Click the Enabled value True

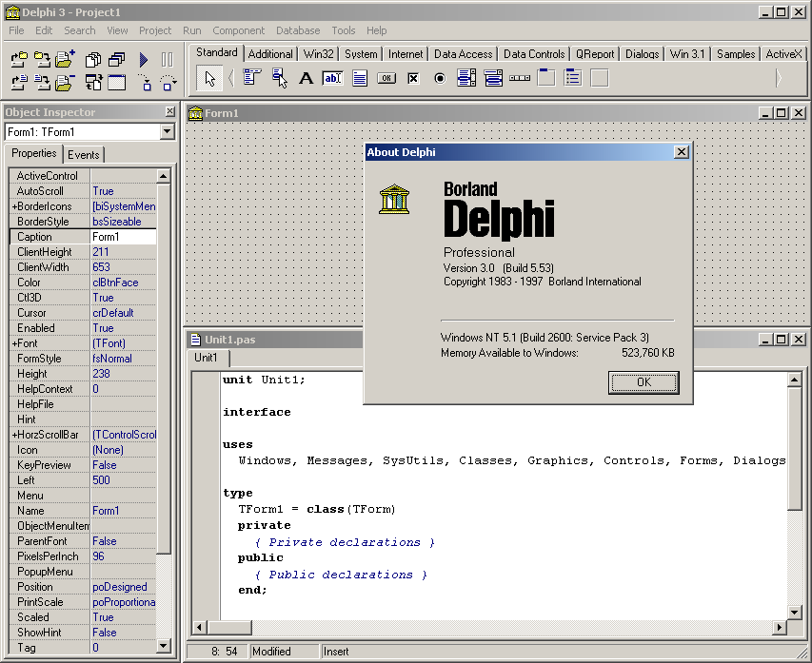(123, 328)
